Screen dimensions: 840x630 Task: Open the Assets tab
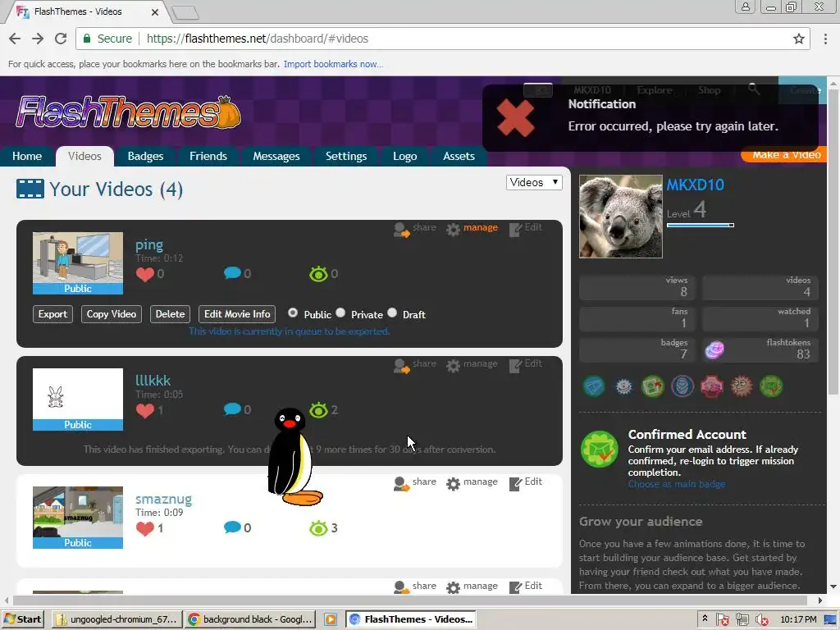[x=459, y=156]
